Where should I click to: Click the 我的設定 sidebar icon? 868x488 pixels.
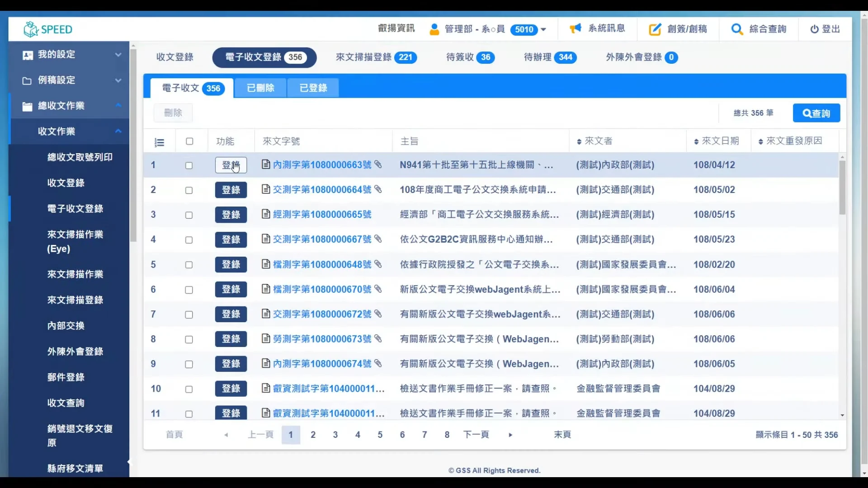pyautogui.click(x=28, y=55)
